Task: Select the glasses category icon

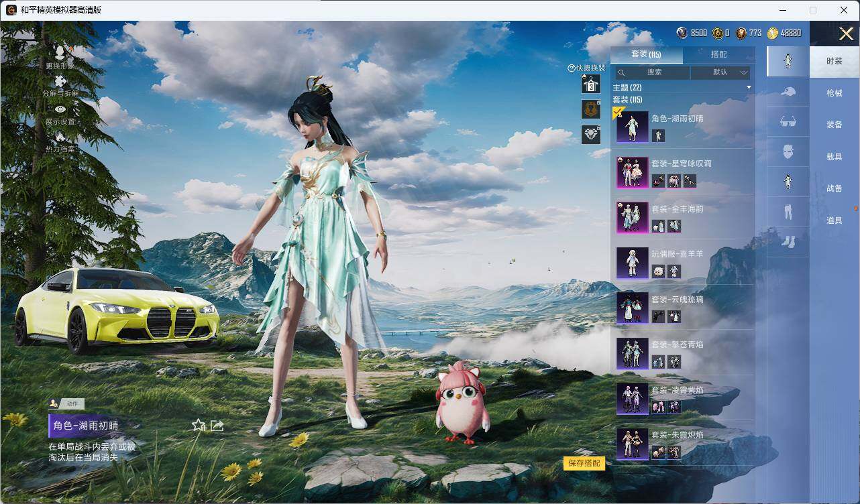Action: coord(788,121)
